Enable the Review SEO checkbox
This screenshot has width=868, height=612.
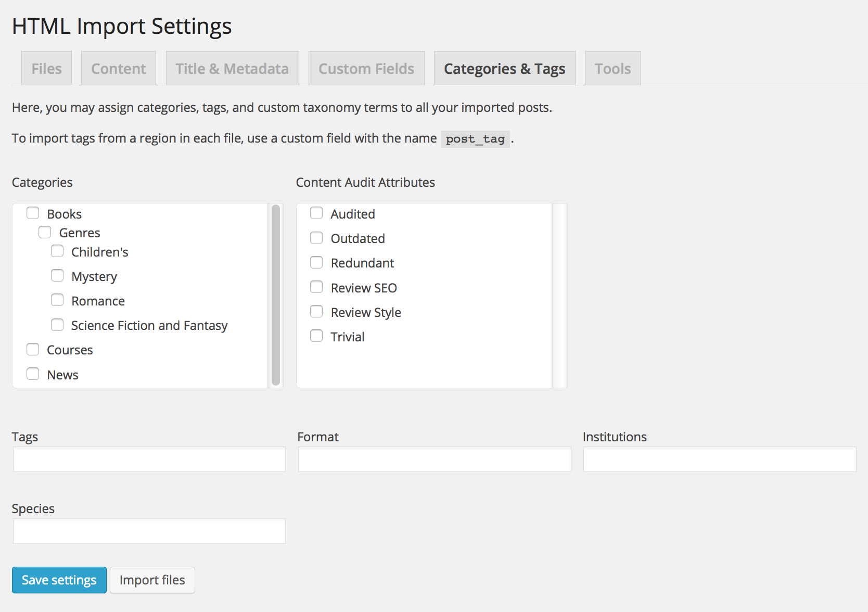316,287
